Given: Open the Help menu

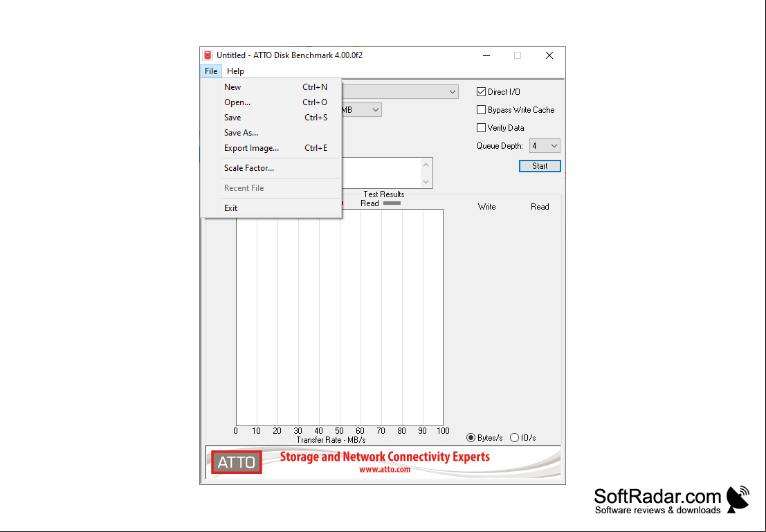Looking at the screenshot, I should click(235, 71).
